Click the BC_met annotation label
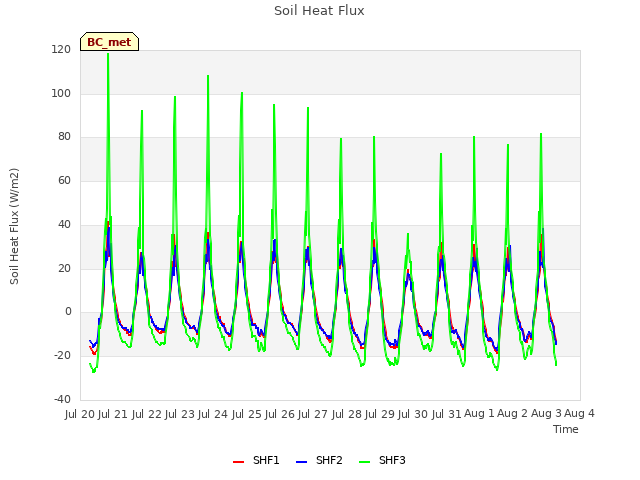 [109, 42]
